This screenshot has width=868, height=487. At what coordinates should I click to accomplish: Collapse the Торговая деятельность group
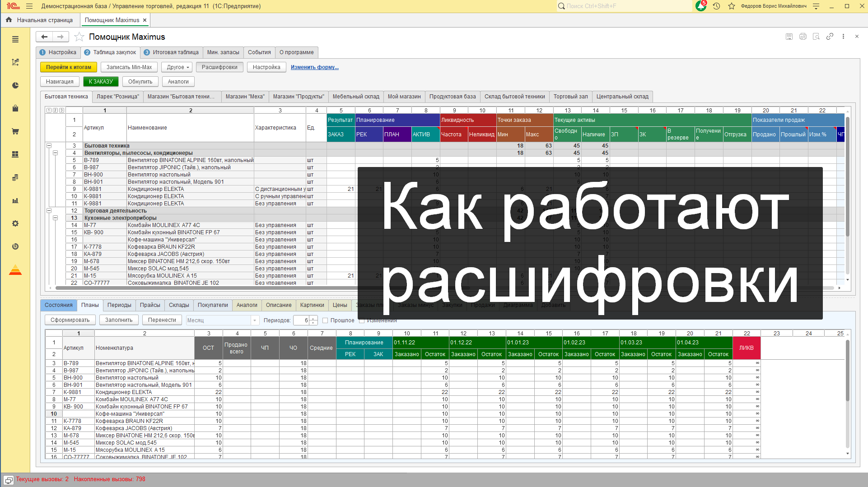49,211
